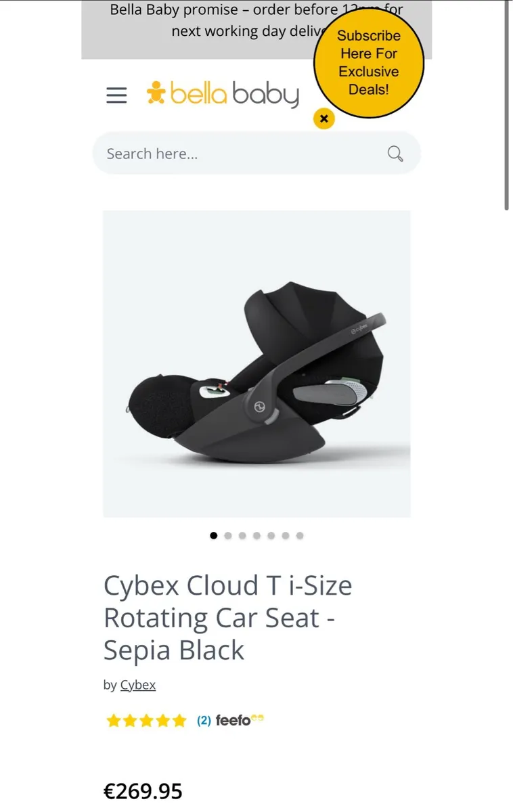The height and width of the screenshot is (812, 513).
Task: Click the magnifying glass search icon
Action: (395, 154)
